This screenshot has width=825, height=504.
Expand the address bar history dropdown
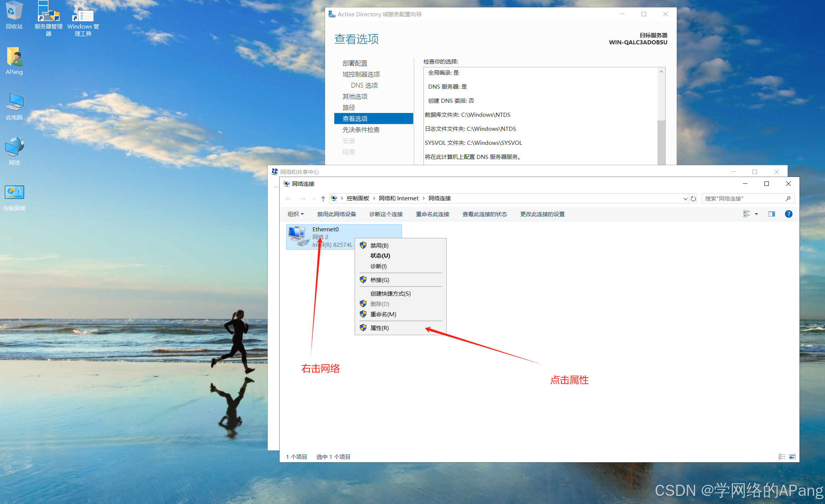tap(685, 198)
